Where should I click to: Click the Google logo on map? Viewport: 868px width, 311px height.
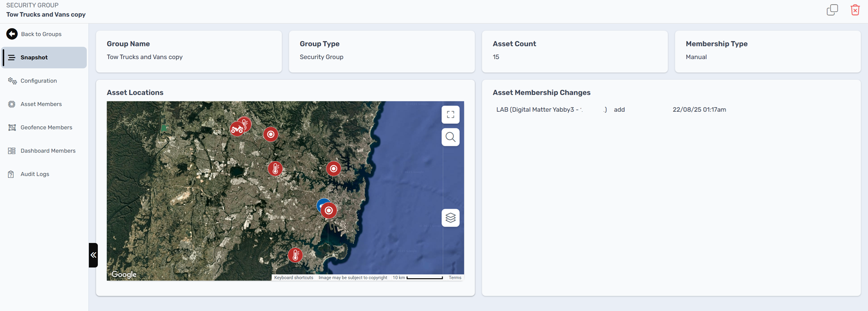(x=124, y=275)
